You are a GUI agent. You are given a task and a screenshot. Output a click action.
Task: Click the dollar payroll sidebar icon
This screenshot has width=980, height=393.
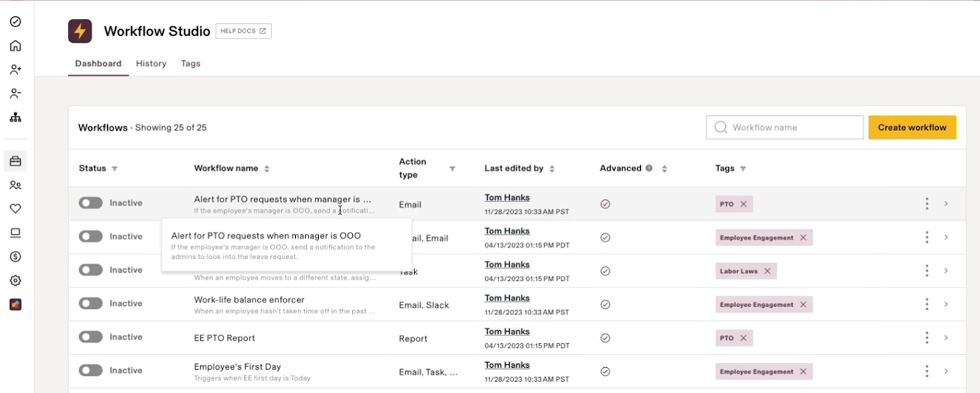(15, 257)
